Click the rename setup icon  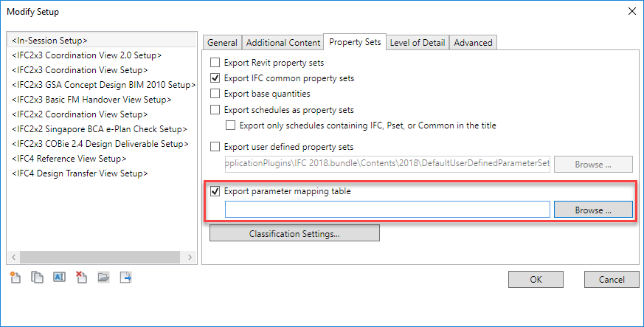(59, 278)
